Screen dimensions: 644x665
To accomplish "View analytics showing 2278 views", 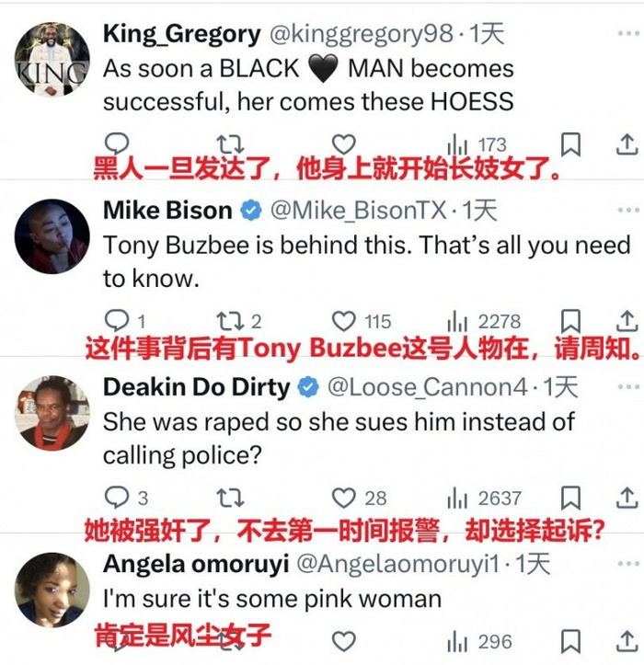I will 484,322.
